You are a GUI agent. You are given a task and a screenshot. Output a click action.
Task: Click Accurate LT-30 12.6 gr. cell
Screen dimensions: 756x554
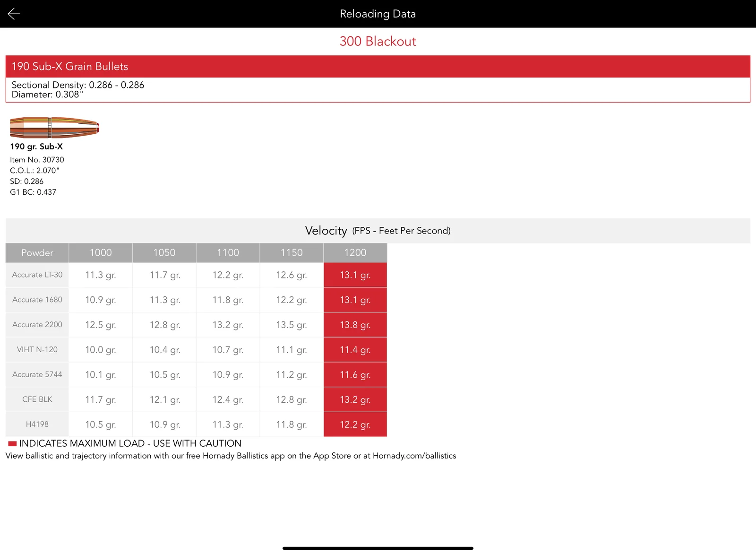[292, 275]
